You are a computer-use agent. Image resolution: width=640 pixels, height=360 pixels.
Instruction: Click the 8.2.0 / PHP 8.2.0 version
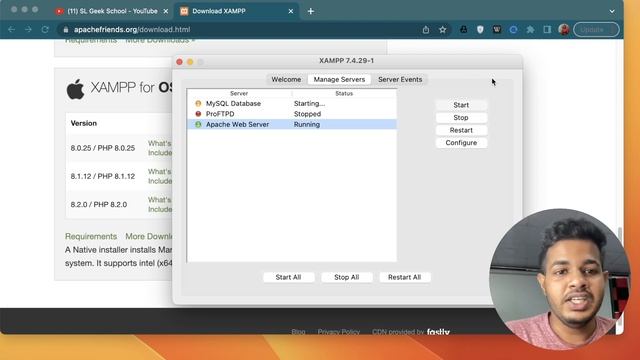pyautogui.click(x=99, y=204)
